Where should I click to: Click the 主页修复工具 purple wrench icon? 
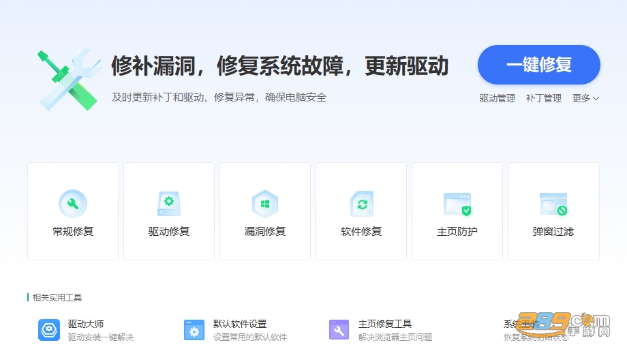[x=339, y=330]
